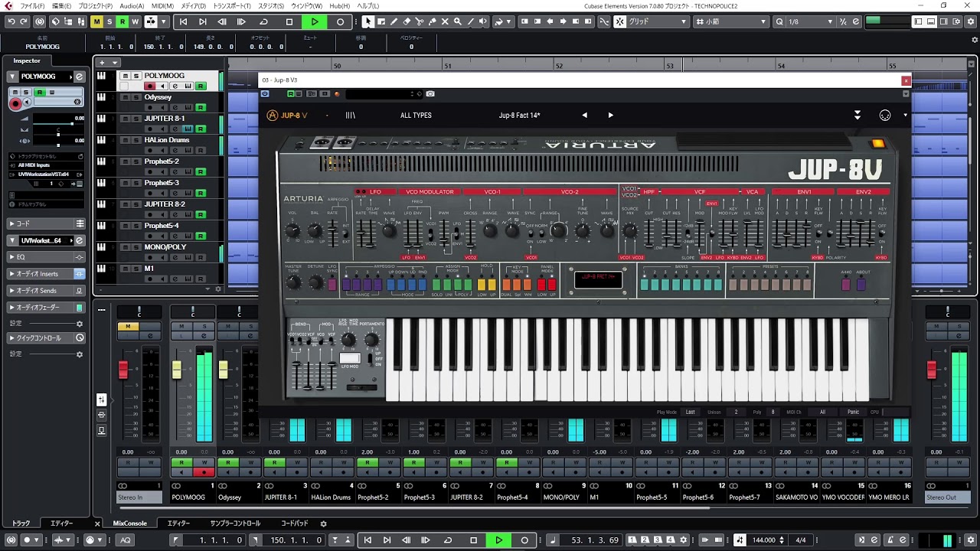Select the HALion Drums track
The height and width of the screenshot is (551, 980).
(167, 140)
